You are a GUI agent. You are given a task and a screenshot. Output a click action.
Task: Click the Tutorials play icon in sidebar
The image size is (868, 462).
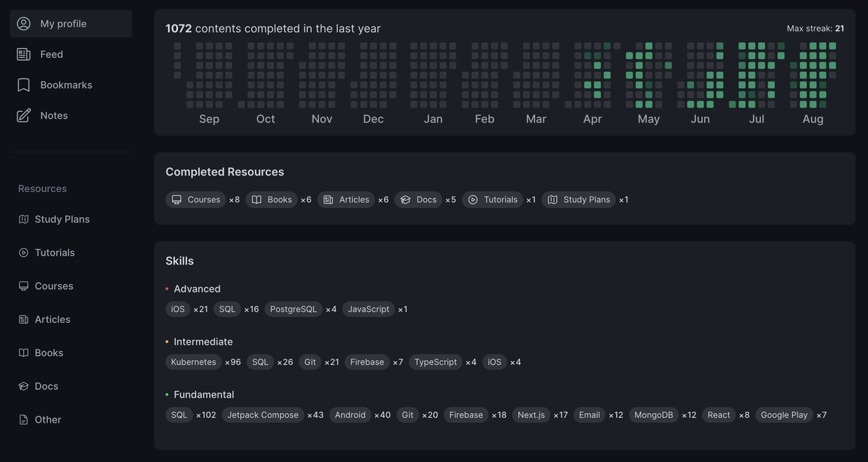point(24,252)
